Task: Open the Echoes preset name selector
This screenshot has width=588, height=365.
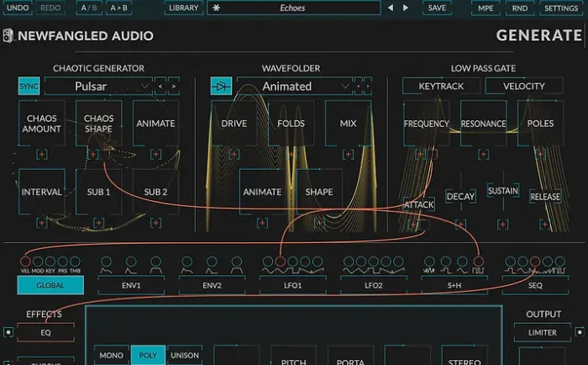Action: 293,8
